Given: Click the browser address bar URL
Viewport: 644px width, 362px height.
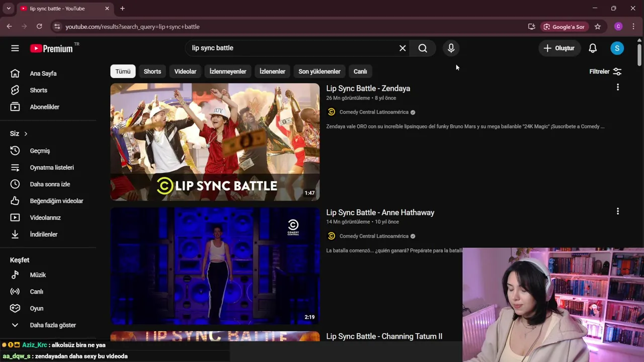Looking at the screenshot, I should pos(133,27).
